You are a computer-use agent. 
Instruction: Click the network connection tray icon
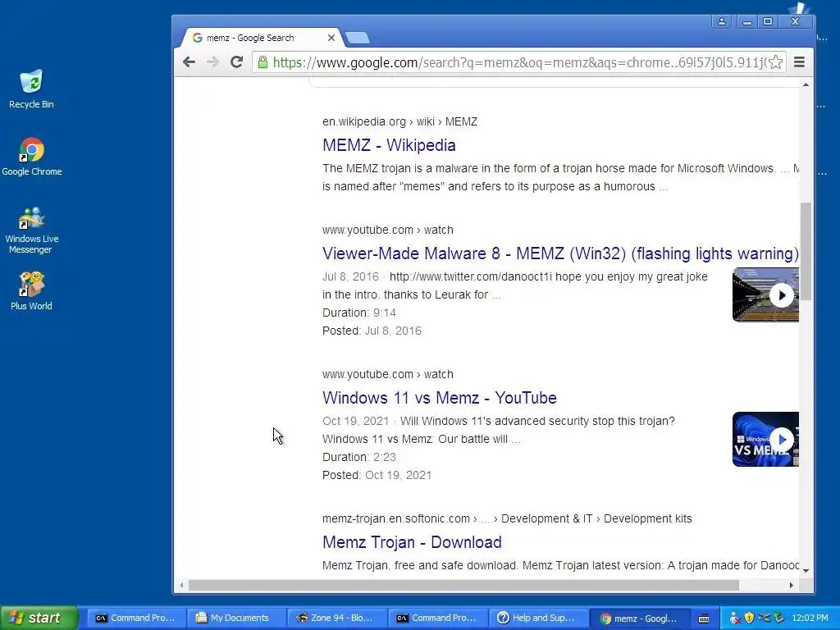tap(765, 619)
